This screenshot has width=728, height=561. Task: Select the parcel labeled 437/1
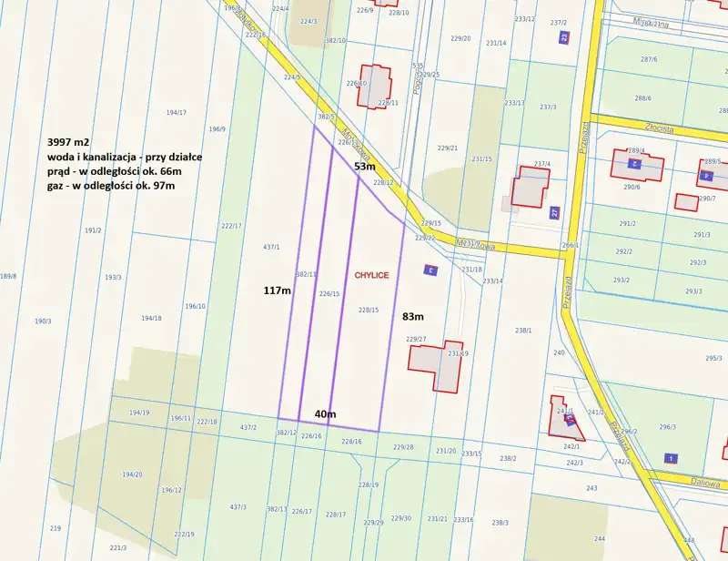coord(270,247)
